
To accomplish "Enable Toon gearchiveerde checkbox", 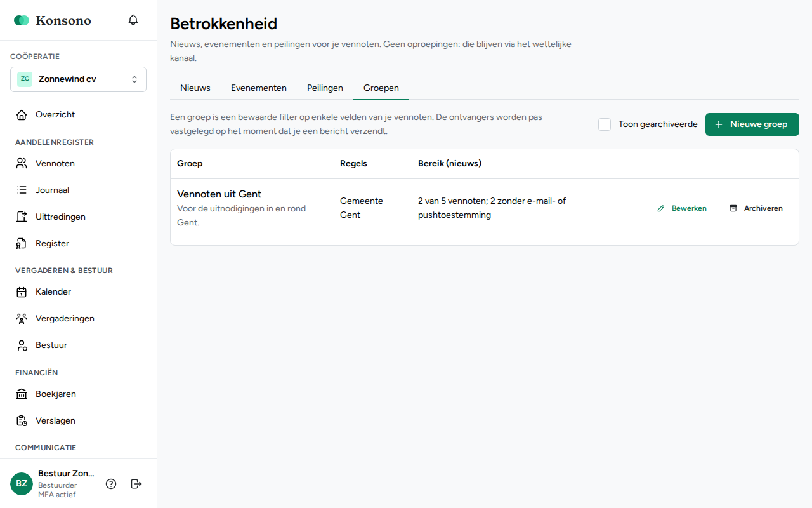I will 605,124.
